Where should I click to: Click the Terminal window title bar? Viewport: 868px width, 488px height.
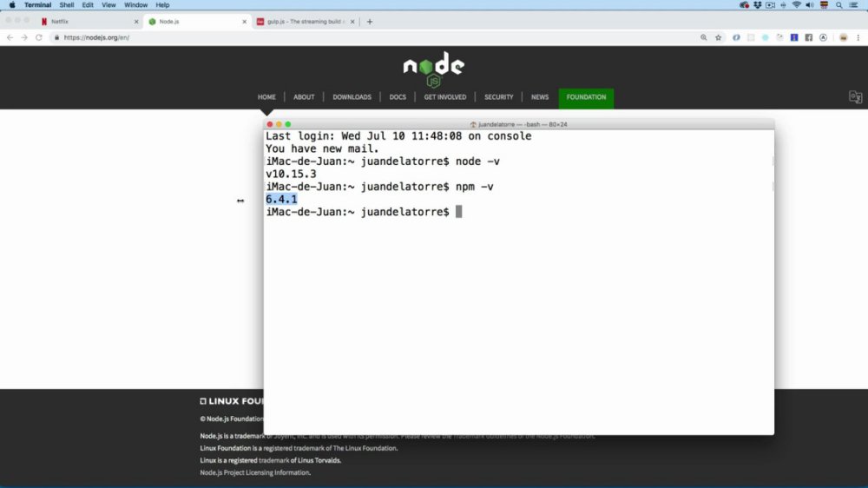[519, 124]
